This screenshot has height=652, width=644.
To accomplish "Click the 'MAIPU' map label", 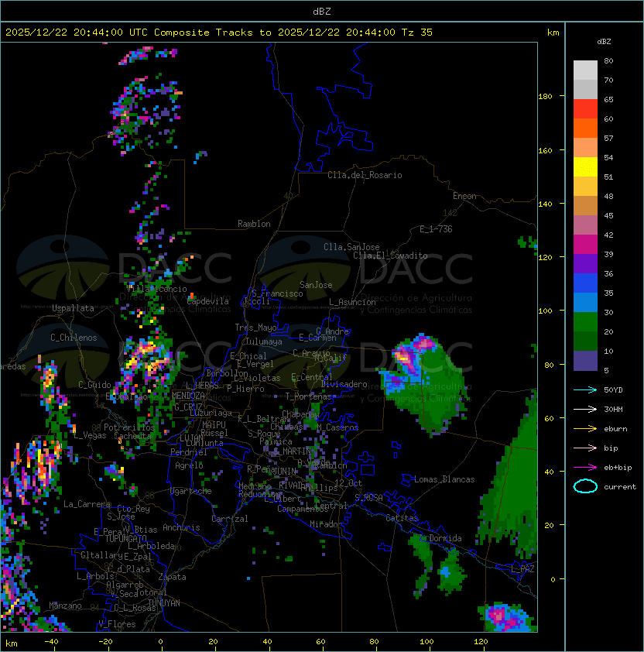I will (214, 425).
